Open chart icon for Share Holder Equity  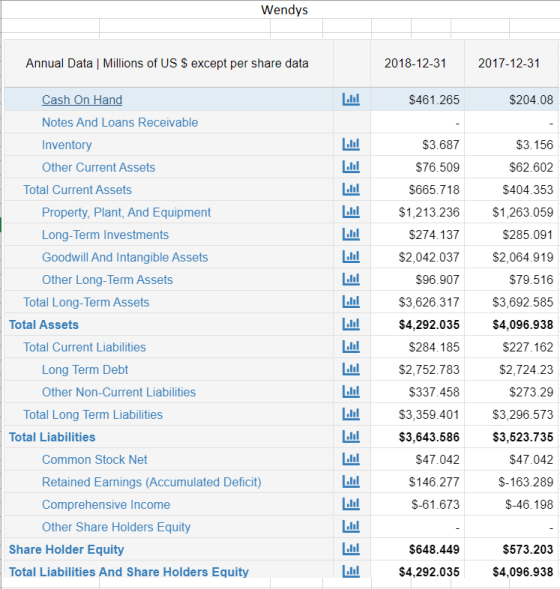coord(351,549)
